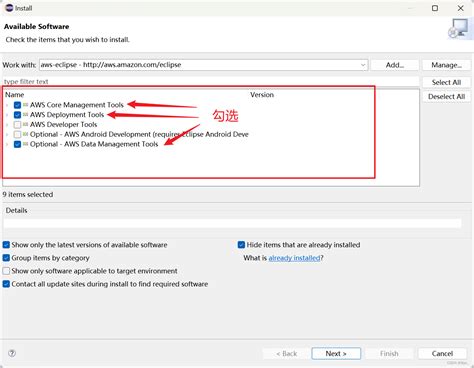The image size is (474, 368).
Task: Click Select All button
Action: click(x=446, y=82)
